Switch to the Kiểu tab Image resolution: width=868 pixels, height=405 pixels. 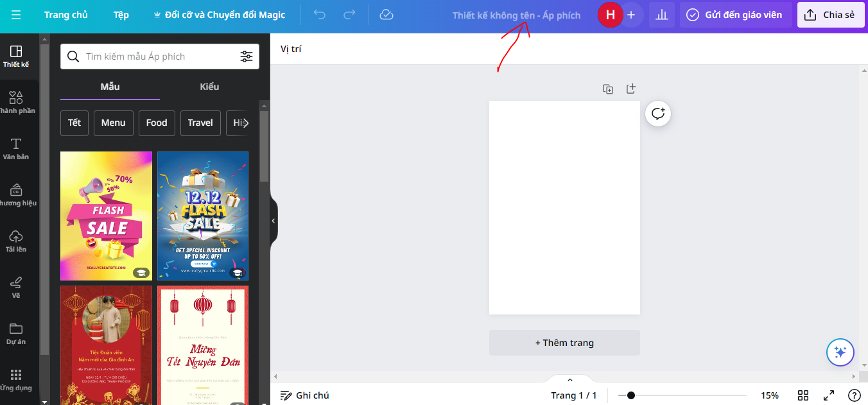tap(209, 87)
